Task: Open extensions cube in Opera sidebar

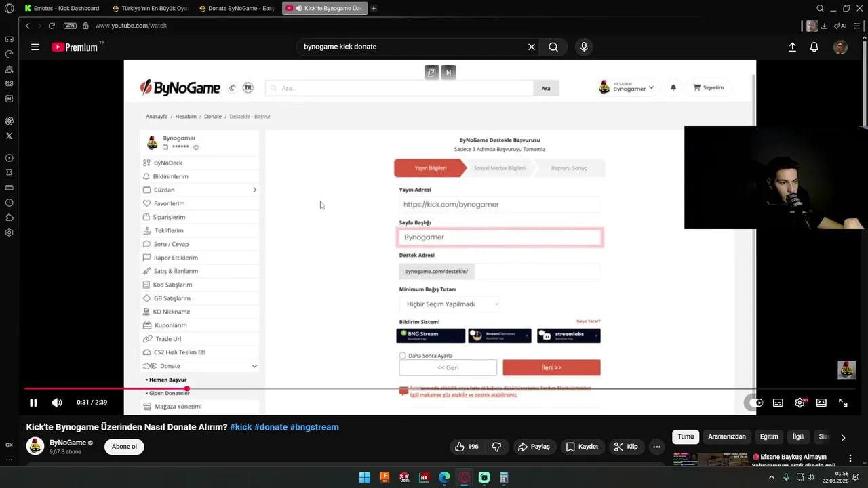Action: coord(9,218)
